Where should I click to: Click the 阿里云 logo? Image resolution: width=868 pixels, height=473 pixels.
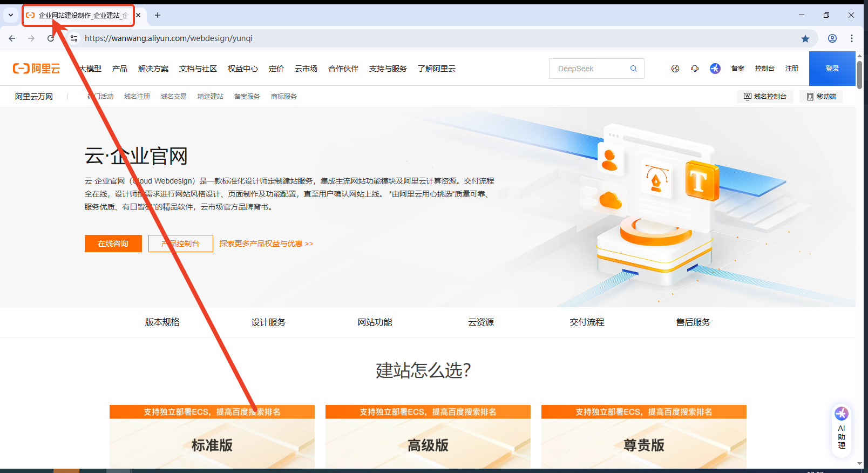[37, 69]
